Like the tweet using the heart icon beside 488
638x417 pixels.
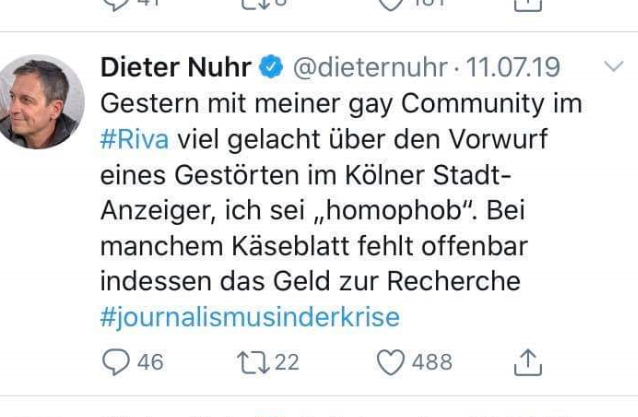[389, 361]
